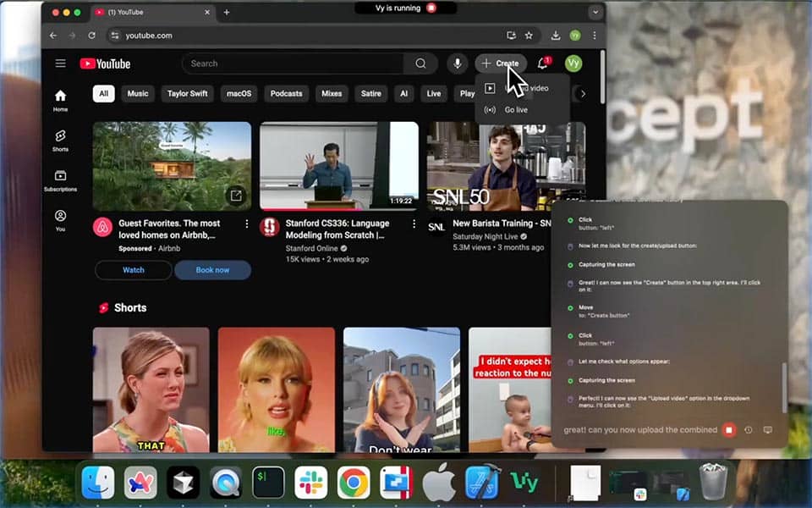Open Subscriptions in the sidebar
The image size is (812, 508).
click(x=60, y=180)
